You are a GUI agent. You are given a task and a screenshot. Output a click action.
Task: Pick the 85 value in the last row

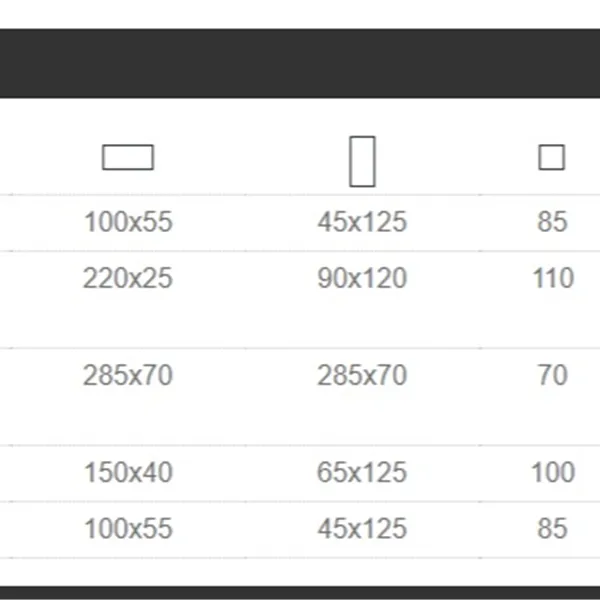(x=552, y=528)
